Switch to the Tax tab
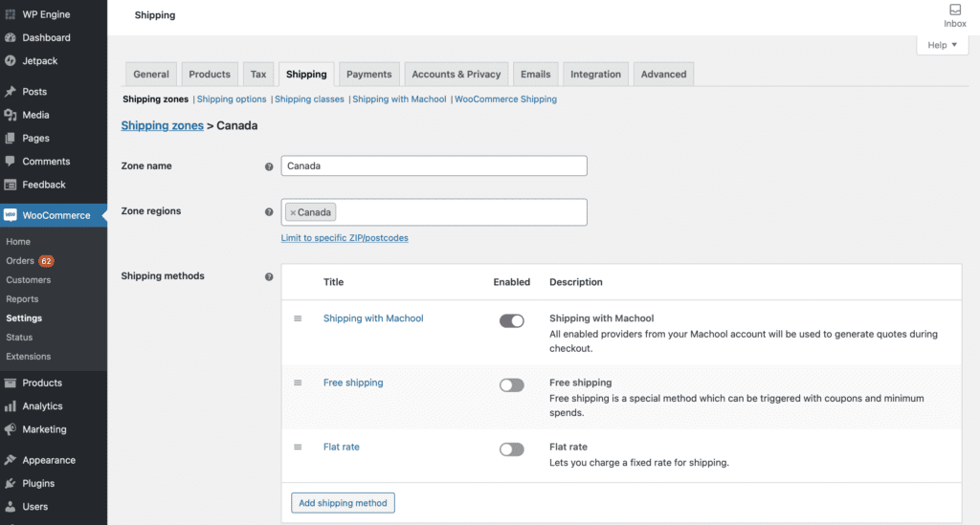The height and width of the screenshot is (525, 980). (258, 75)
